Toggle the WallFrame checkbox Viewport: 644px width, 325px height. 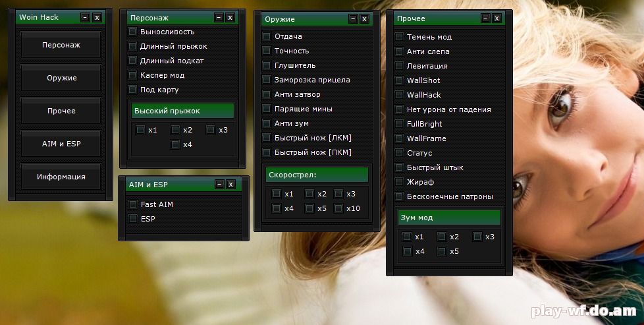click(399, 138)
